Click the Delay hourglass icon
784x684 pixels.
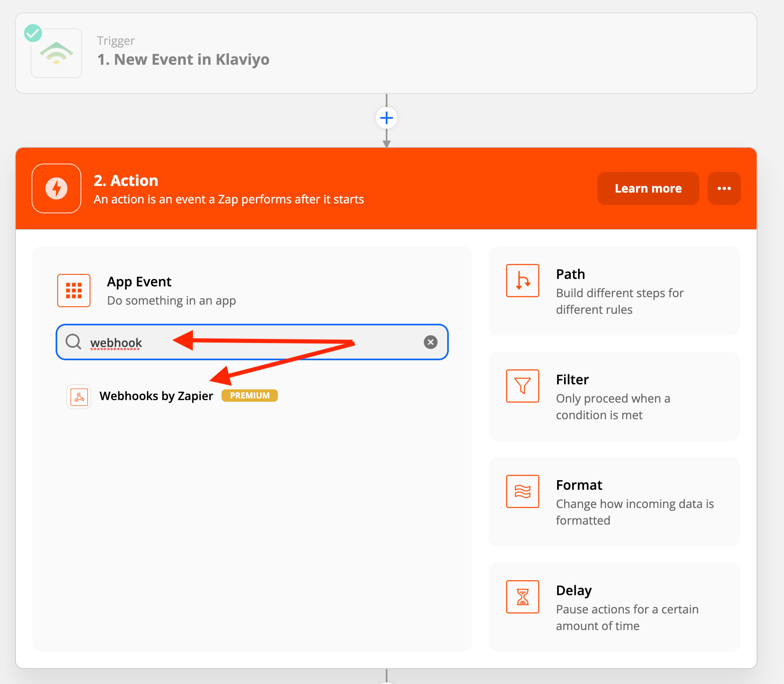point(523,597)
